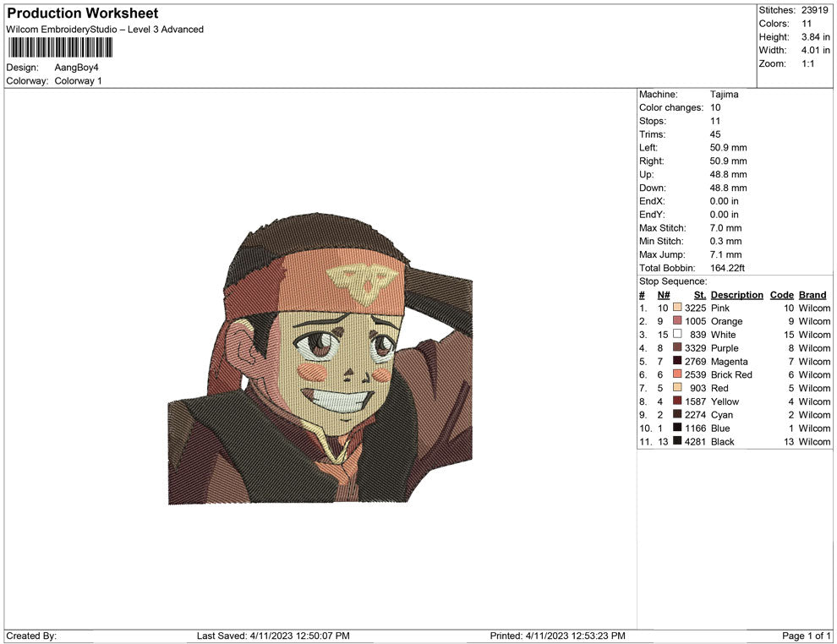The width and height of the screenshot is (837, 644).
Task: Click the Created By label
Action: tap(31, 636)
